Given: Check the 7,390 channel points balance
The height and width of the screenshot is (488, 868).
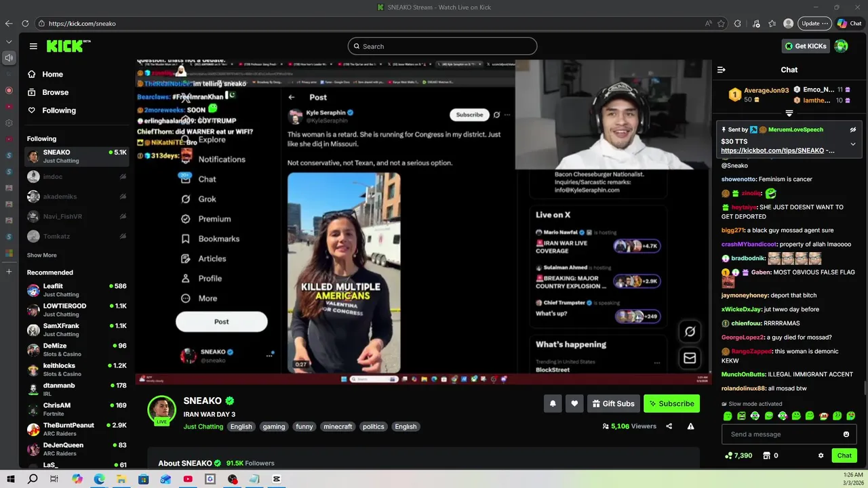Looking at the screenshot, I should coord(738,455).
